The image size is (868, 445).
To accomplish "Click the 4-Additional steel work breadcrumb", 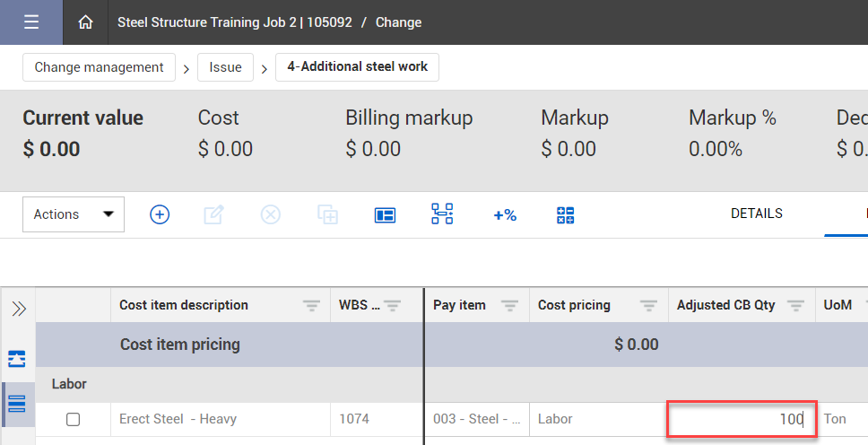I will click(357, 67).
